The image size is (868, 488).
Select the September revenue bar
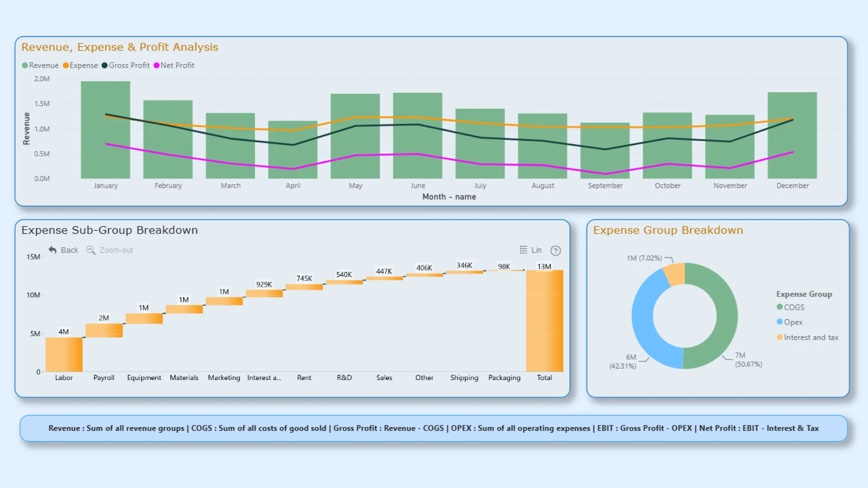point(605,150)
